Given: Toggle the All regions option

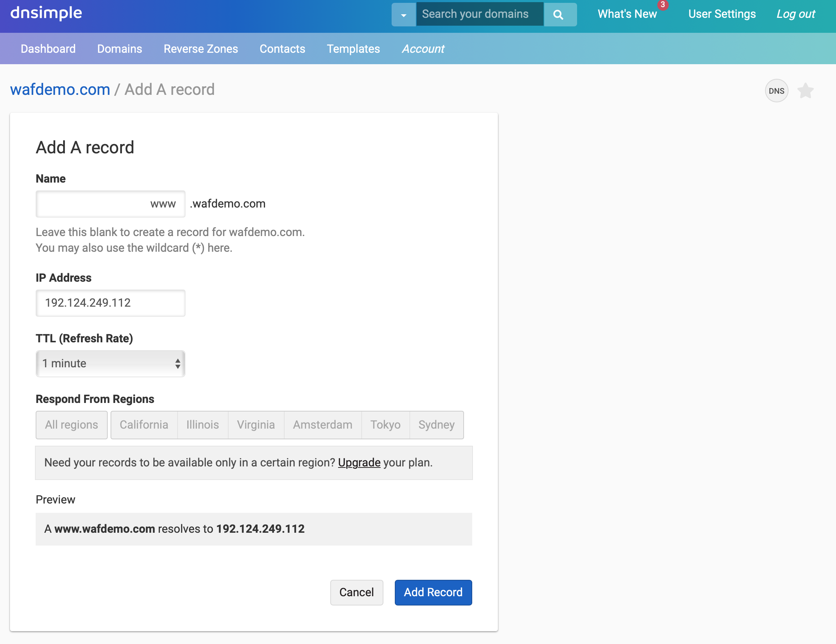Looking at the screenshot, I should [72, 424].
